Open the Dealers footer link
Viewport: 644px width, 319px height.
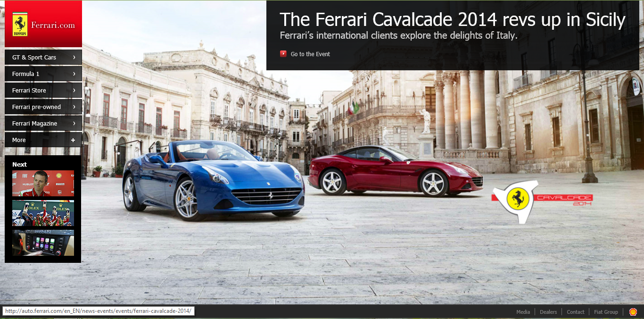click(x=548, y=312)
